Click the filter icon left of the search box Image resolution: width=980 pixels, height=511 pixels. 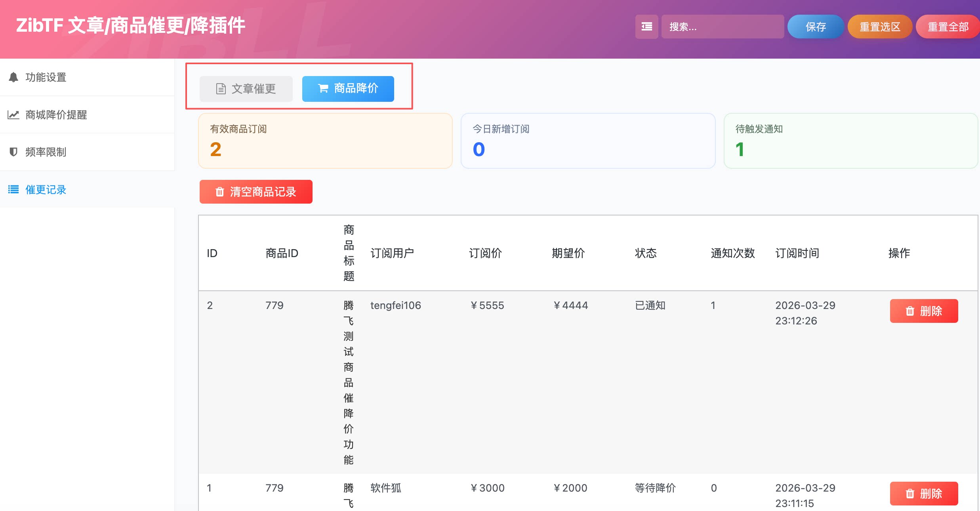click(646, 27)
